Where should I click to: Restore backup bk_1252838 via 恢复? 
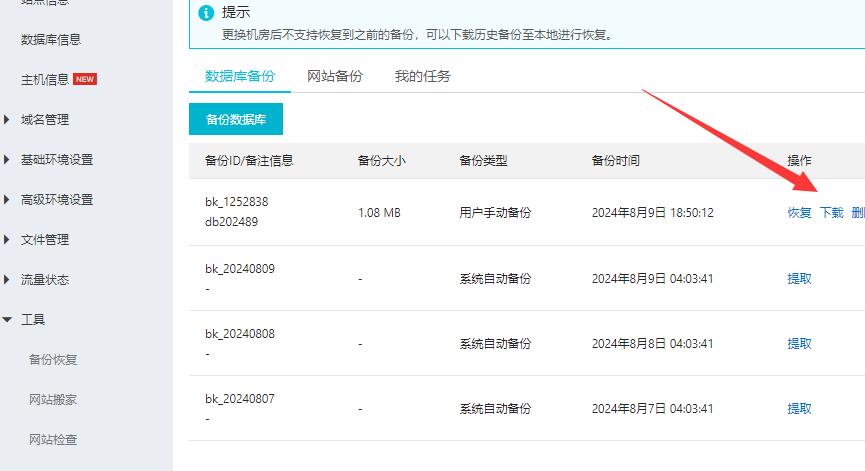pos(799,213)
